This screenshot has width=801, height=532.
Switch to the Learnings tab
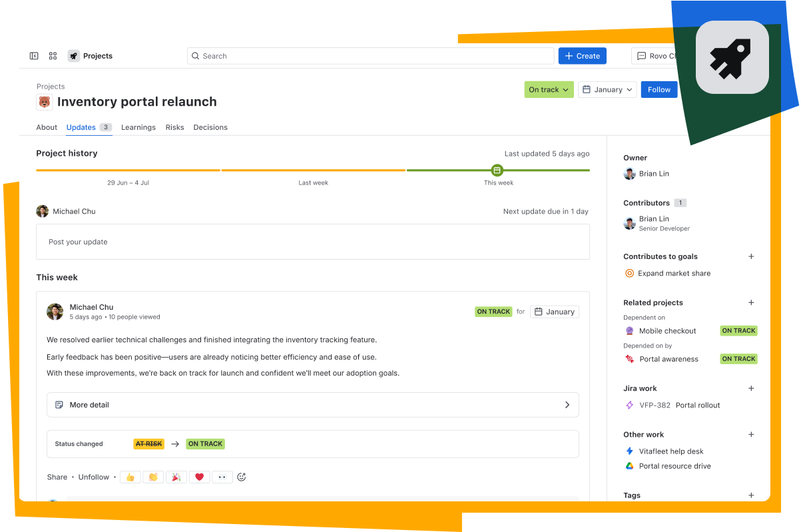[x=138, y=127]
